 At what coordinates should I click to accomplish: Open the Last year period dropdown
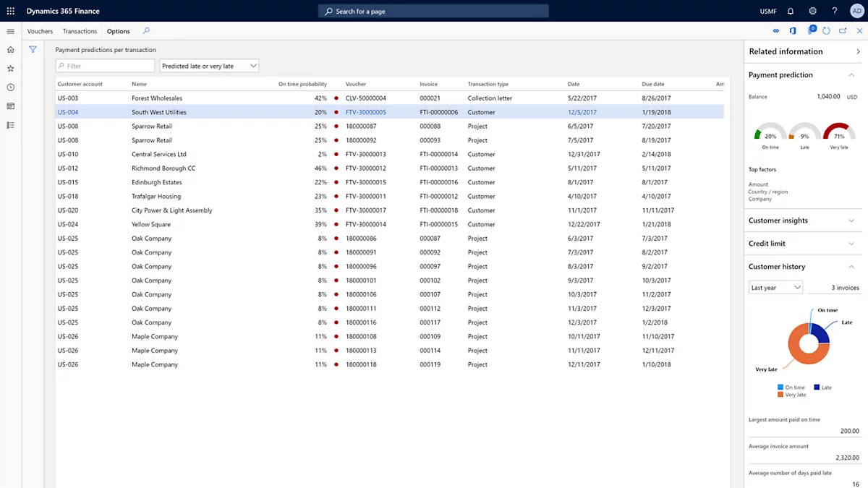coord(775,288)
